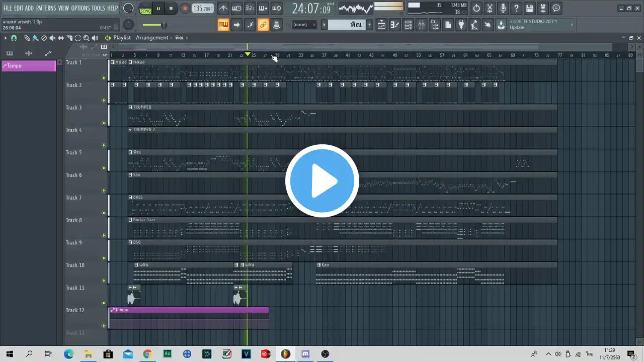Viewport: 644px width, 362px height.
Task: Open the EDIT menu
Action: click(19, 8)
